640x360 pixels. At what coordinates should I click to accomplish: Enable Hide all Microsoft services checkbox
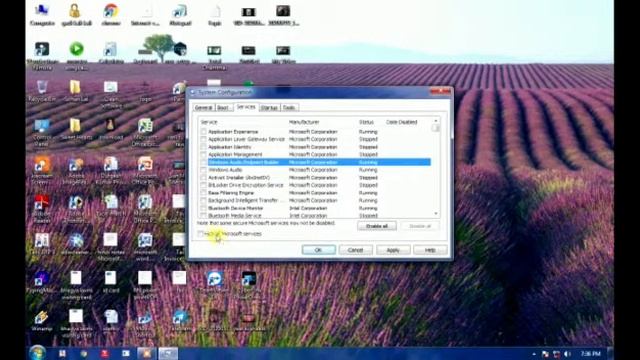click(200, 234)
